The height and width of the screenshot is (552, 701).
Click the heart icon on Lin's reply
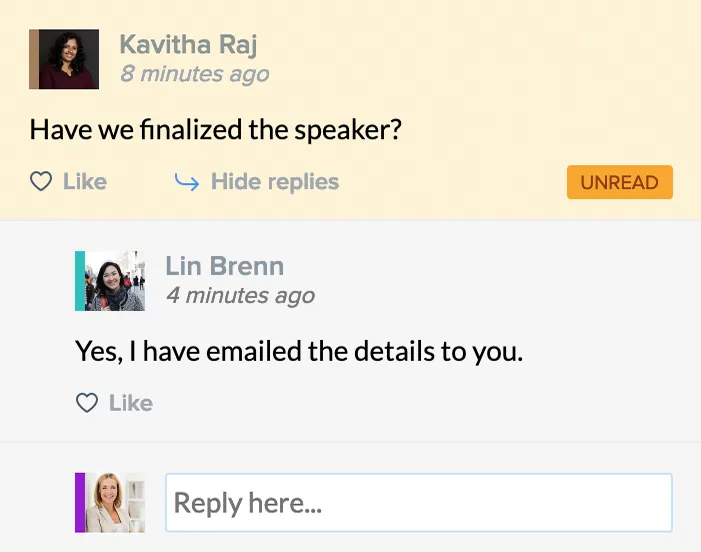[87, 403]
